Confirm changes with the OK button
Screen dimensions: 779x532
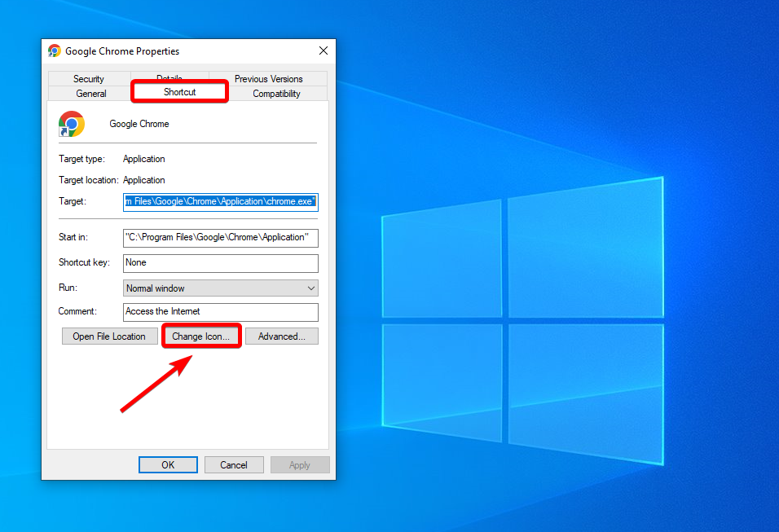pyautogui.click(x=168, y=464)
